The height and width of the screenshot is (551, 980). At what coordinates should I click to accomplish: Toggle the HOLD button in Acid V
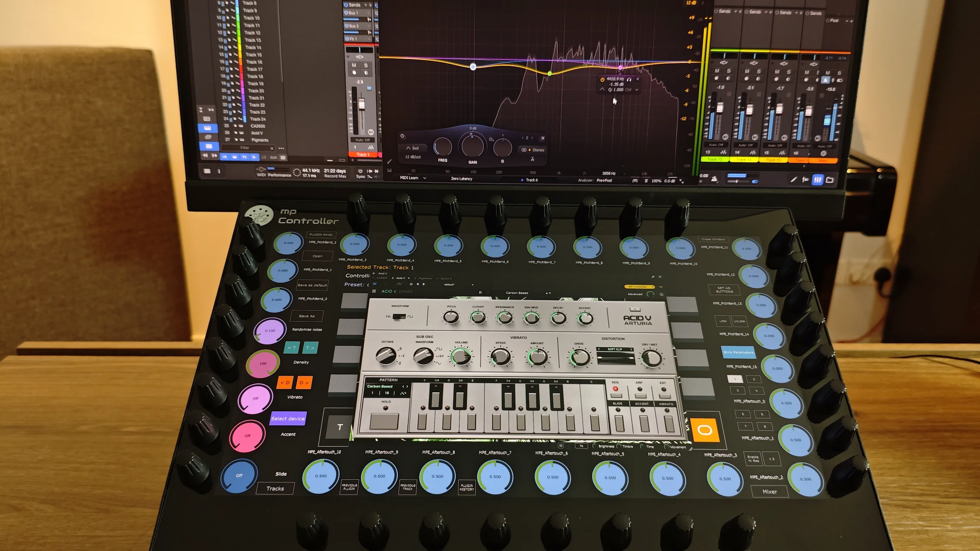pyautogui.click(x=384, y=421)
